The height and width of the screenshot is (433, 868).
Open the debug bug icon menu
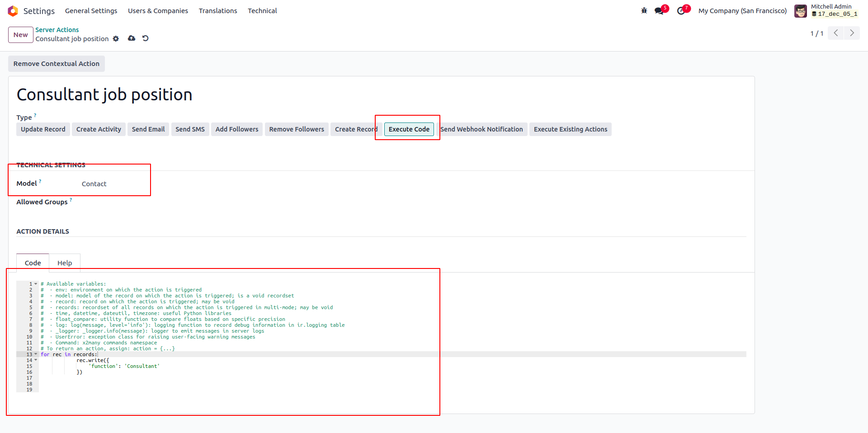[644, 11]
